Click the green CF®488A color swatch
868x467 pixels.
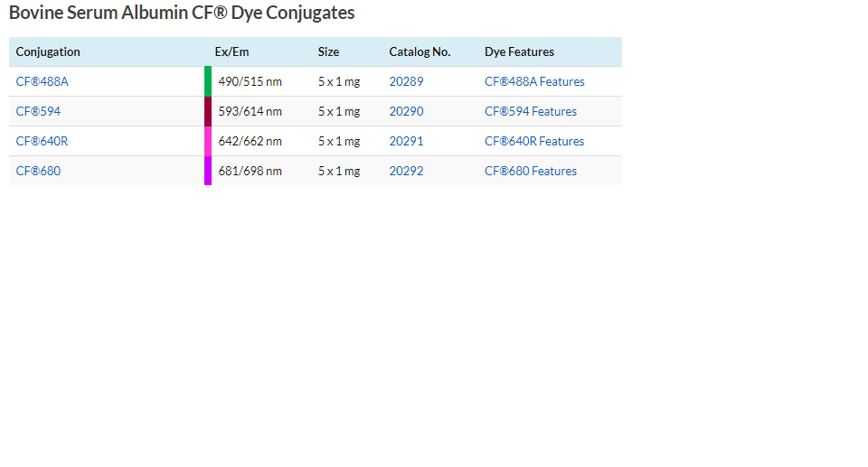point(208,81)
